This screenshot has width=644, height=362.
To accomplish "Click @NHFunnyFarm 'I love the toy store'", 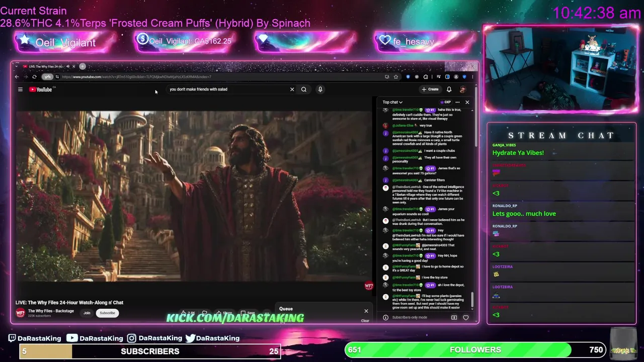I will click(420, 278).
